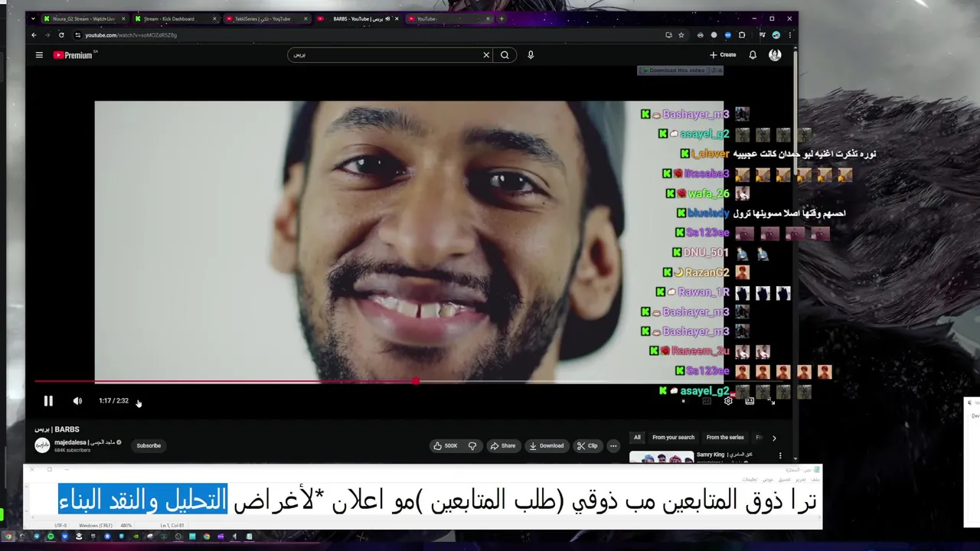The height and width of the screenshot is (551, 980).
Task: Click Notepad 'Windows (CRLF)' status entry
Action: [94, 526]
